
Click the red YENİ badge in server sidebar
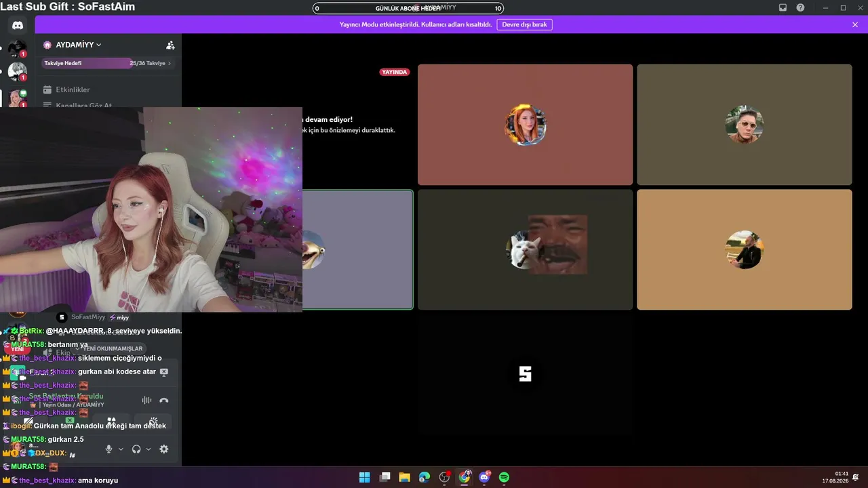click(17, 349)
